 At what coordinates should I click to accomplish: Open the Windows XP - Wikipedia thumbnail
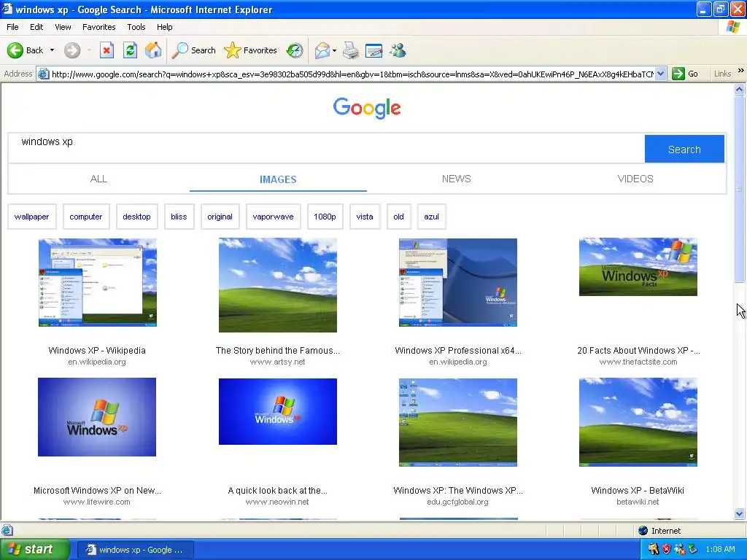click(98, 282)
